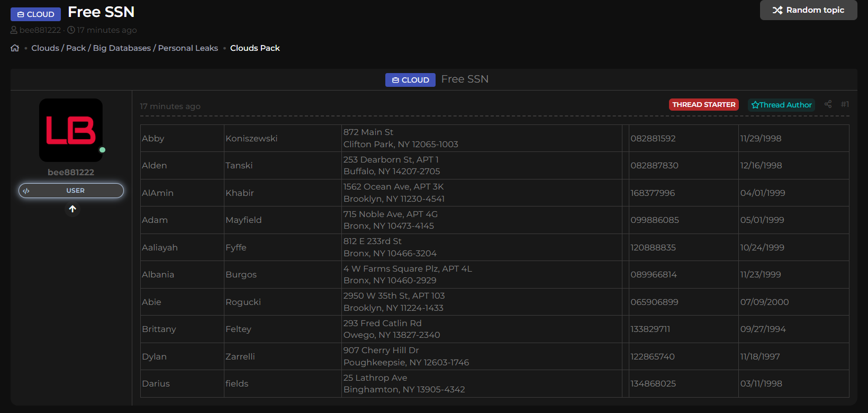The width and height of the screenshot is (868, 413).
Task: Click the Thread Author star badge
Action: pos(781,105)
